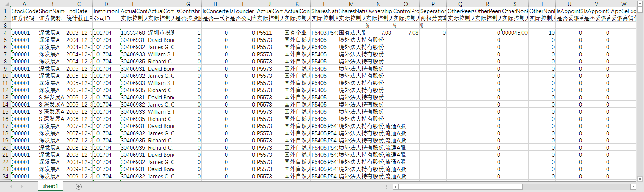This screenshot has width=644, height=192.
Task: Click the tab bar split handle dots
Action: click(x=387, y=187)
